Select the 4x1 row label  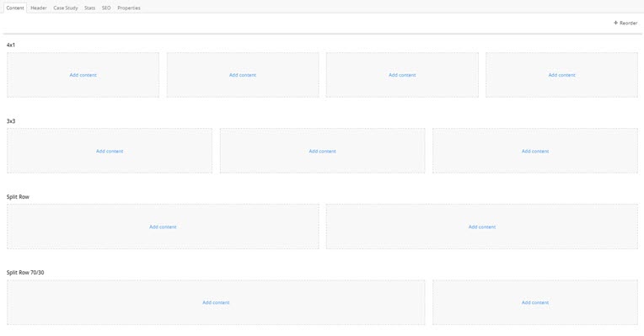point(11,45)
